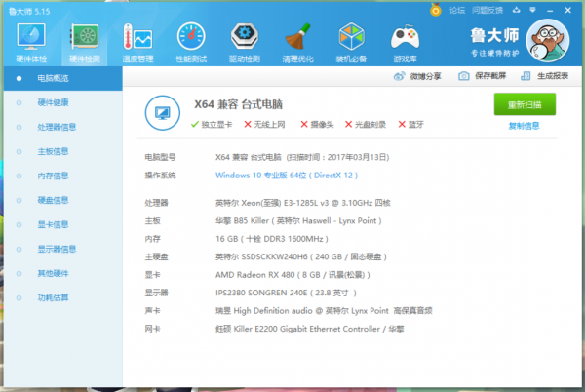Image resolution: width=585 pixels, height=392 pixels.
Task: Click the Killer E2200 Gigabit Ethernet text
Action: (x=310, y=329)
